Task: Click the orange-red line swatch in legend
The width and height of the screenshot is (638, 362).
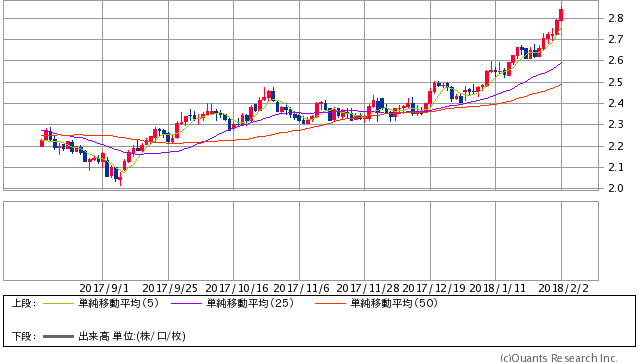Action: (330, 303)
